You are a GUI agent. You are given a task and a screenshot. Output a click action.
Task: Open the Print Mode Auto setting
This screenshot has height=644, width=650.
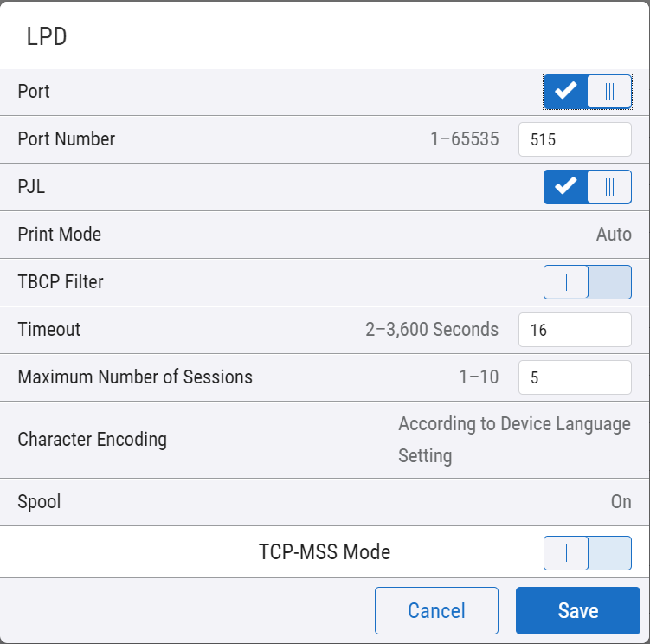tap(613, 235)
